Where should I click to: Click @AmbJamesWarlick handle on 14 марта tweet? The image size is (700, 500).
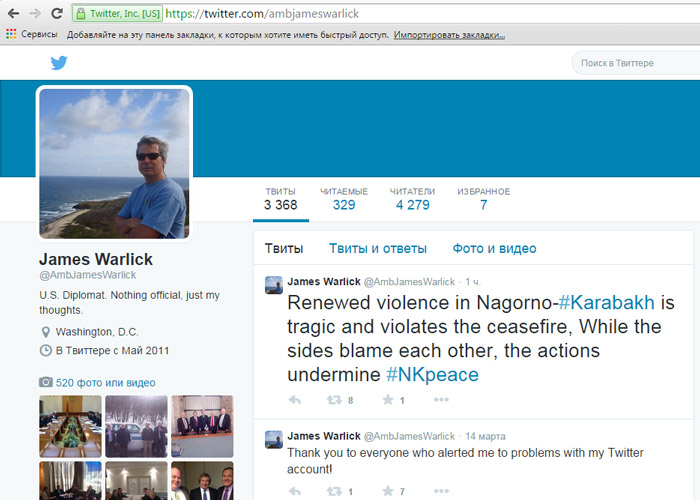(x=409, y=436)
